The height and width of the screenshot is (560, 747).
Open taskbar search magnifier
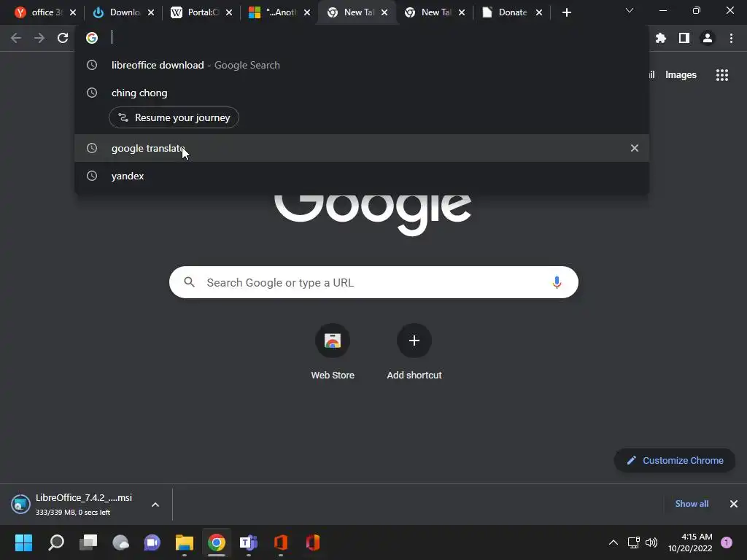point(56,542)
